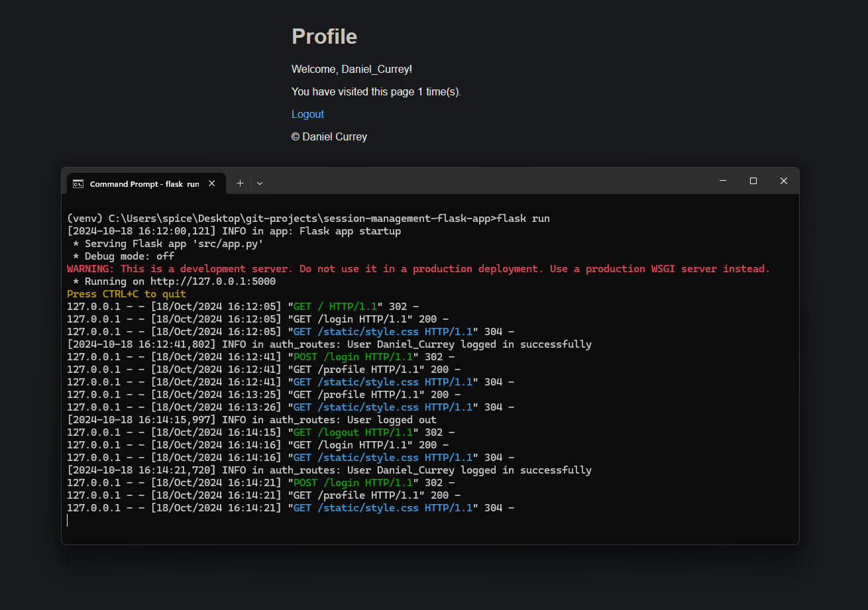Image resolution: width=868 pixels, height=610 pixels.
Task: Expand the terminal profiles dropdown chevron
Action: [260, 183]
